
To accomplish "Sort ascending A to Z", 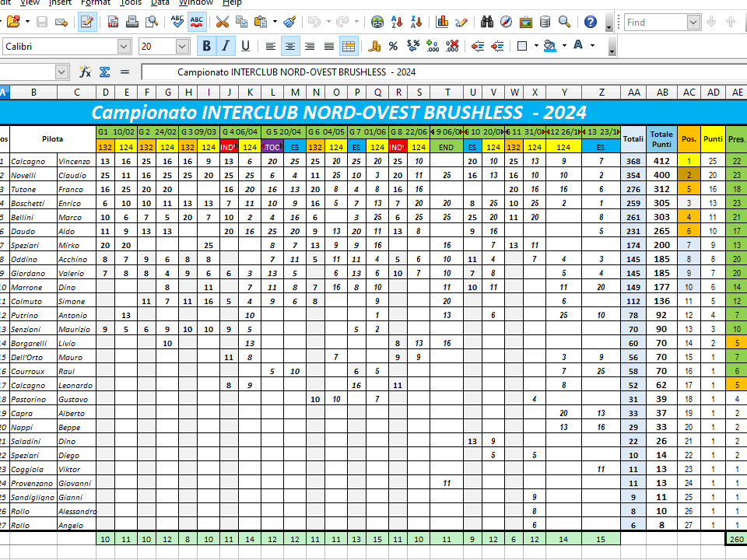I will coord(397,22).
